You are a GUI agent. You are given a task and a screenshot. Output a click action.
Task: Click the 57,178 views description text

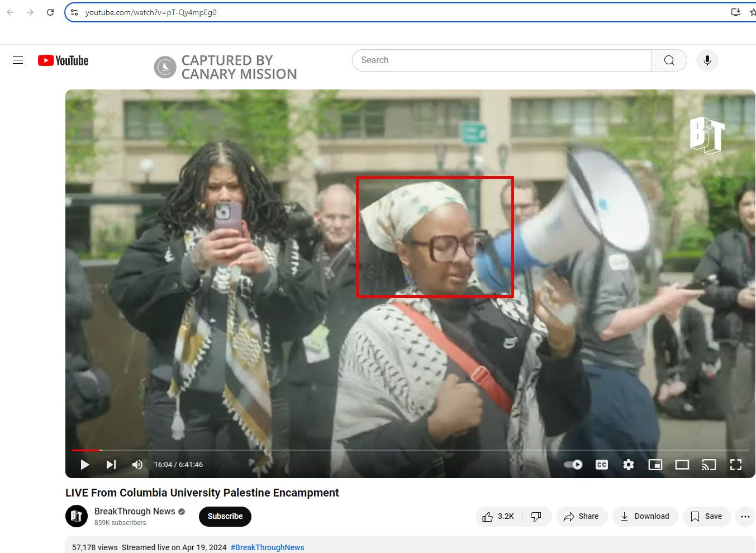pyautogui.click(x=95, y=547)
